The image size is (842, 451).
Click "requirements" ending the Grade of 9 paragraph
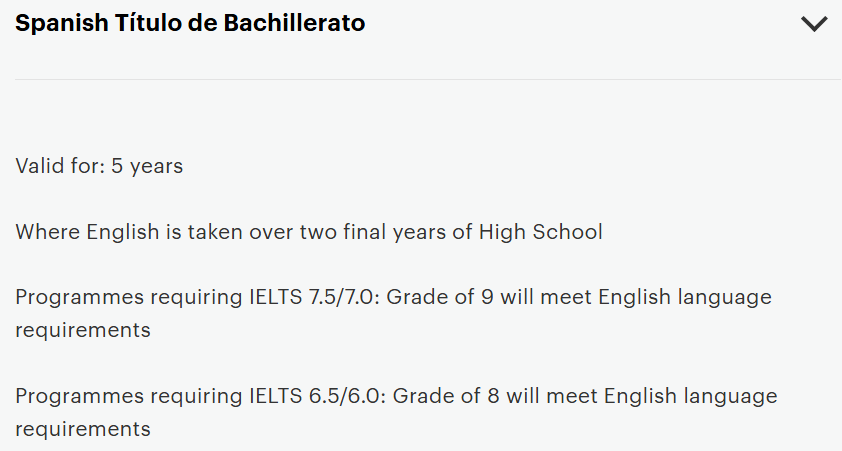point(83,330)
